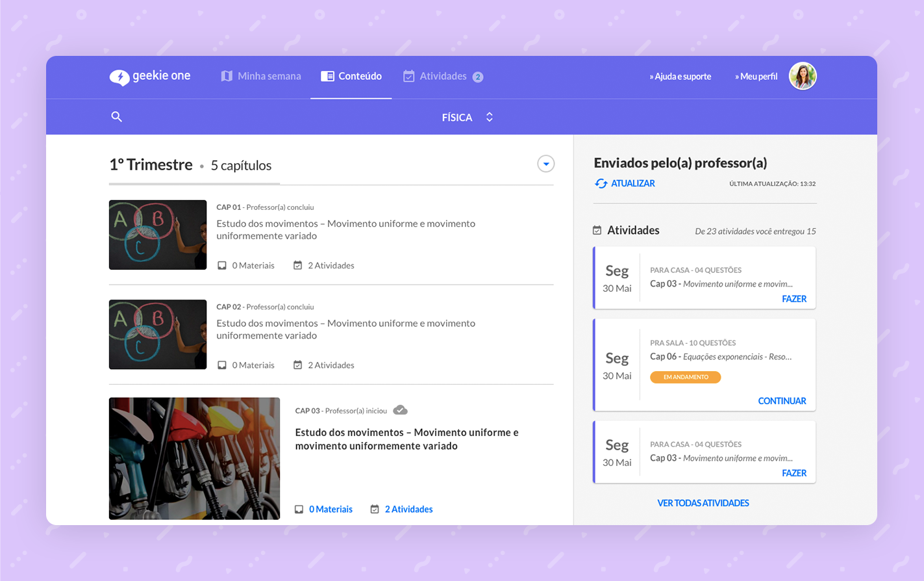Image resolution: width=924 pixels, height=581 pixels.
Task: Switch to Conteúdo tab
Action: [x=351, y=76]
